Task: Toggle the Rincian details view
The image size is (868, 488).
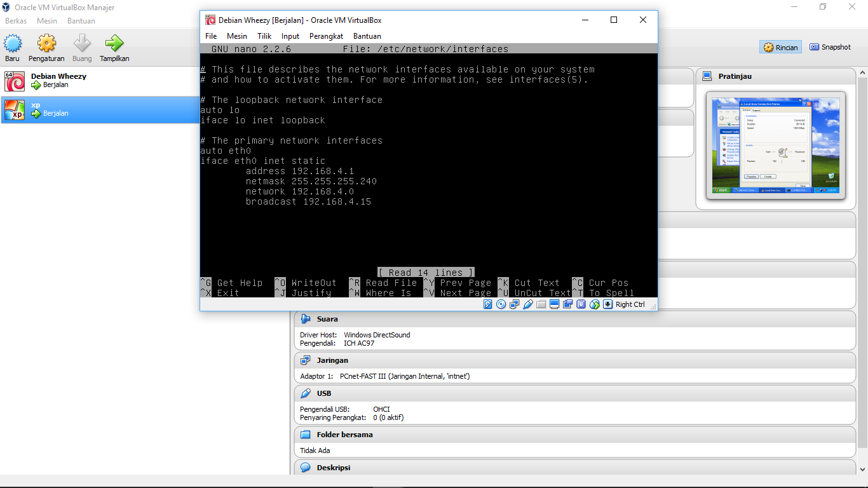Action: [780, 47]
